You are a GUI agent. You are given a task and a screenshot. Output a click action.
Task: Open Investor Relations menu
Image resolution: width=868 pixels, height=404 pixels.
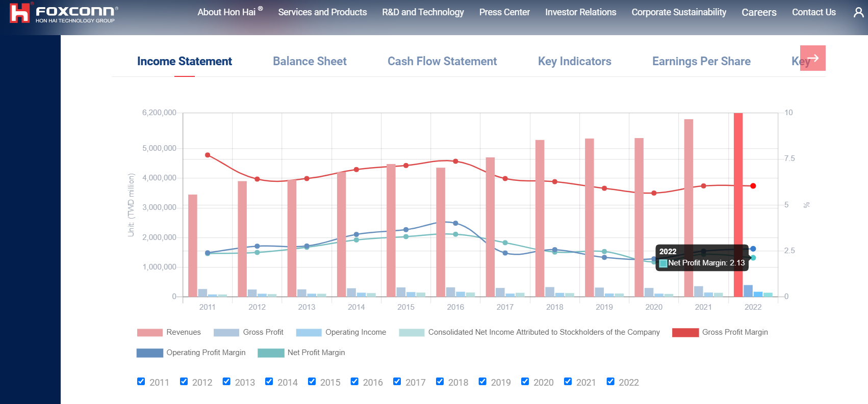pyautogui.click(x=580, y=12)
